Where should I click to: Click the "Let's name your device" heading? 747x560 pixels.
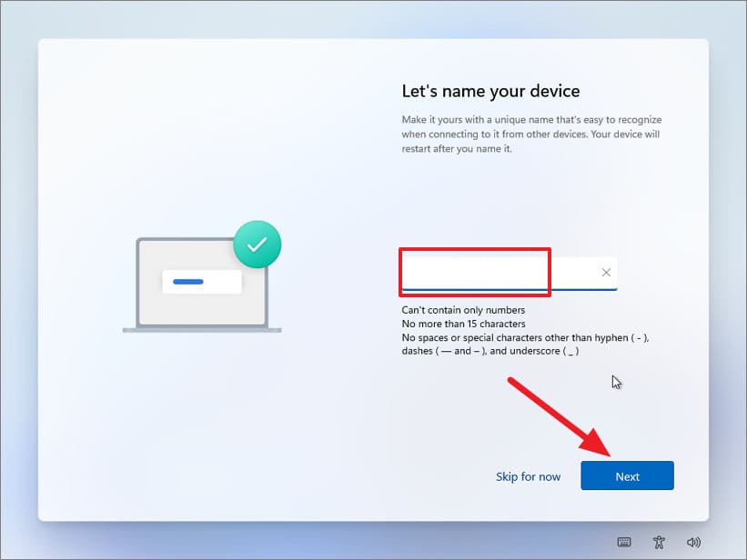[490, 91]
